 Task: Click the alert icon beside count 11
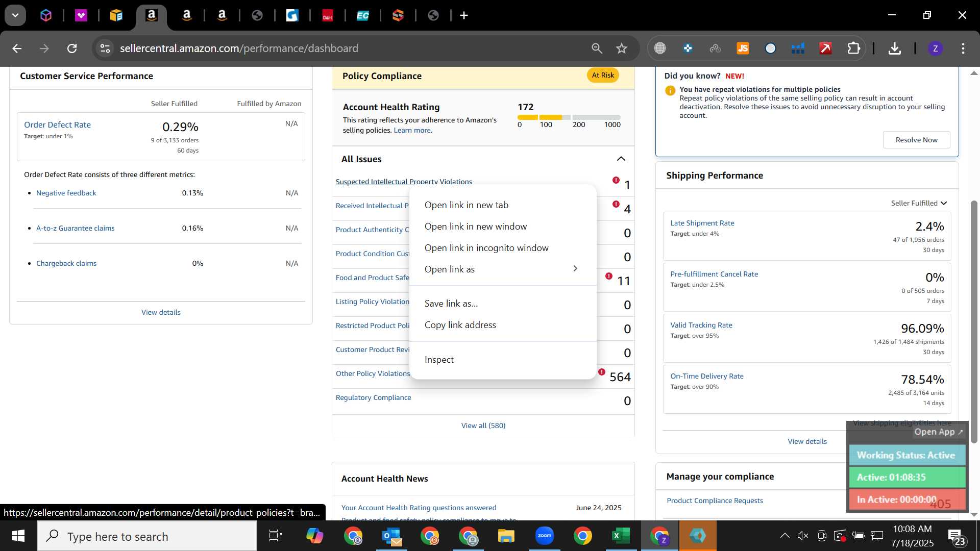click(609, 276)
